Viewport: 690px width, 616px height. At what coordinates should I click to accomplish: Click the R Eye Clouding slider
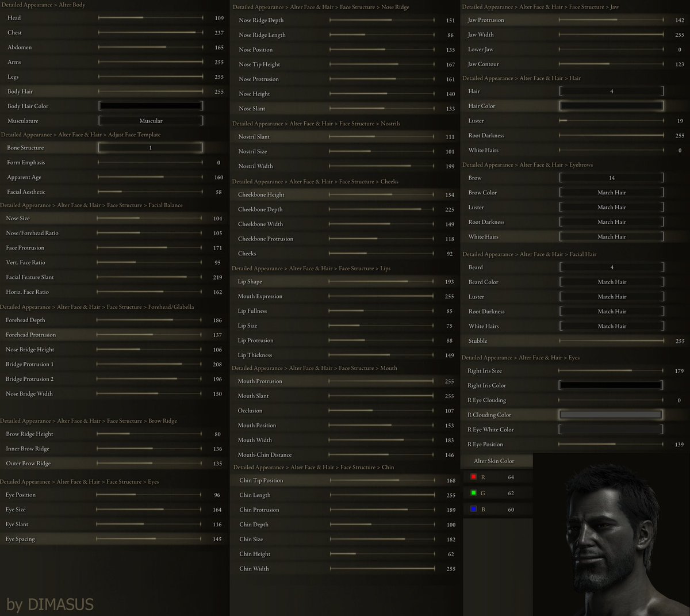tap(611, 400)
